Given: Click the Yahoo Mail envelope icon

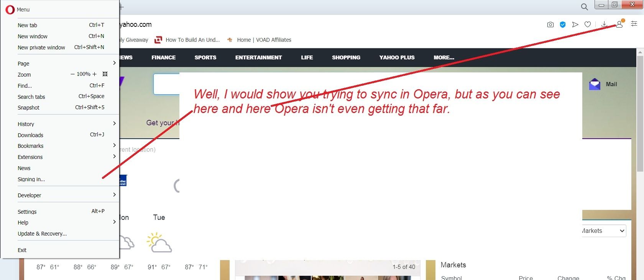Looking at the screenshot, I should pos(595,84).
